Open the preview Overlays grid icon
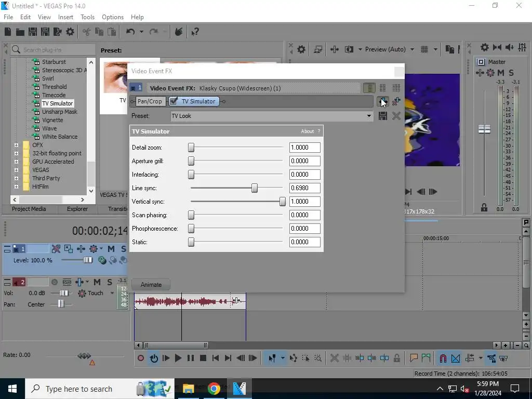532x399 pixels. (x=424, y=49)
